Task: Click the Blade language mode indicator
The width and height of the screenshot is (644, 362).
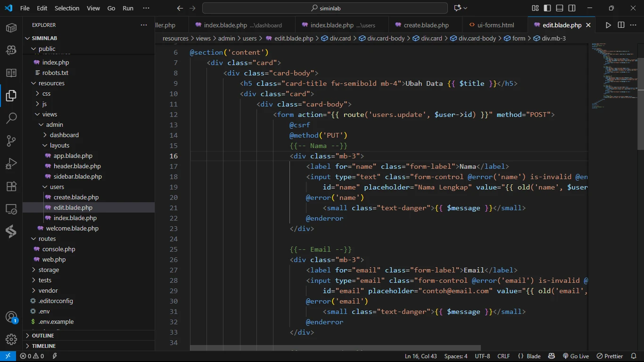Action: click(529, 356)
